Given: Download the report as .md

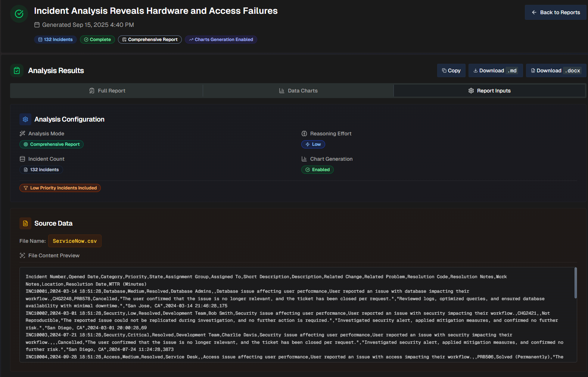Looking at the screenshot, I should [x=495, y=70].
